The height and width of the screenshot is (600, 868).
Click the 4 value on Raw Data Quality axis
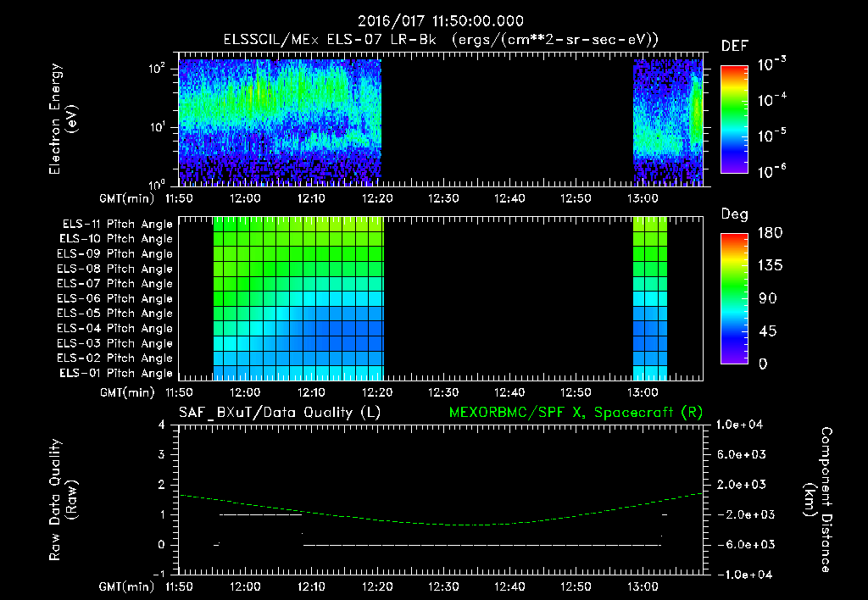[x=162, y=425]
